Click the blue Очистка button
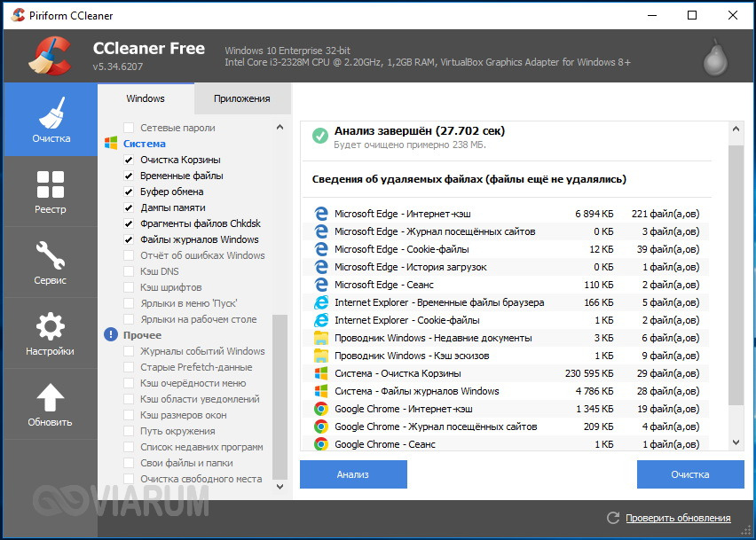 point(690,474)
